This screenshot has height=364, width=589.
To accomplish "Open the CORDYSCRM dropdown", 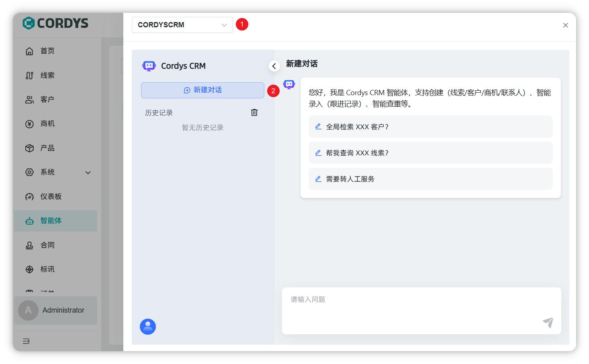I will pyautogui.click(x=182, y=25).
